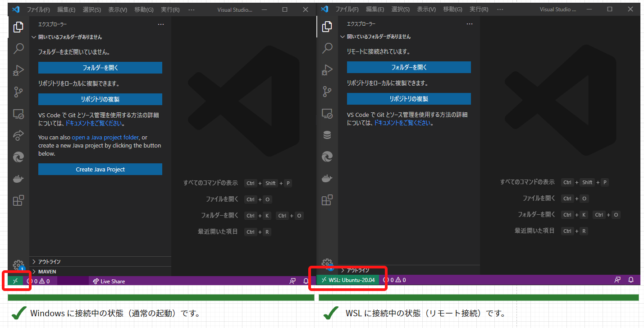
Task: Click リポジトリの複製 button in WSL window
Action: point(409,99)
